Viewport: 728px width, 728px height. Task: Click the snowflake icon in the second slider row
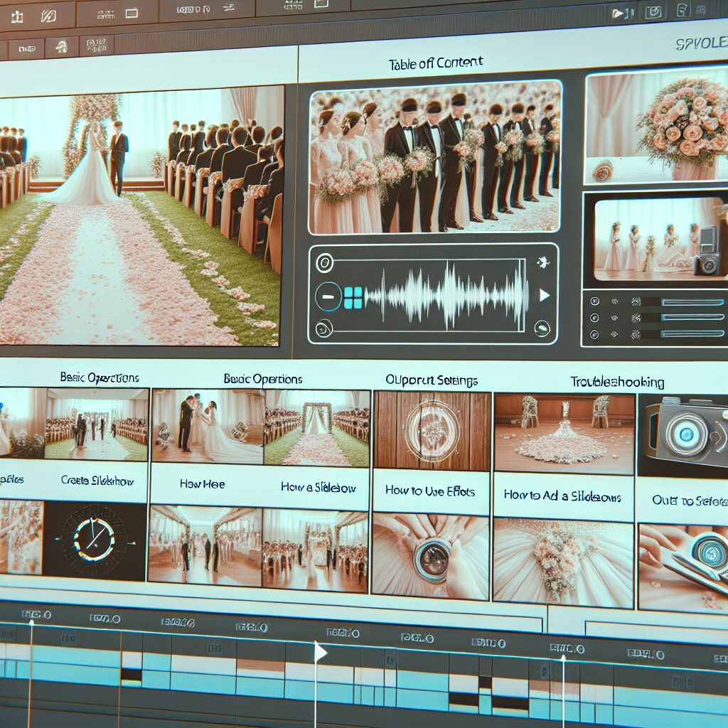pos(636,318)
